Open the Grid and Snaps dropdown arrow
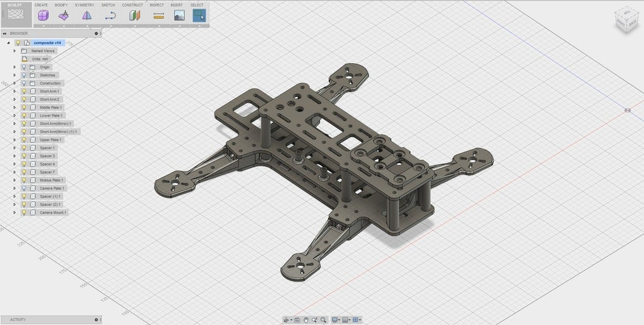This screenshot has height=325, width=644. pyautogui.click(x=350, y=320)
